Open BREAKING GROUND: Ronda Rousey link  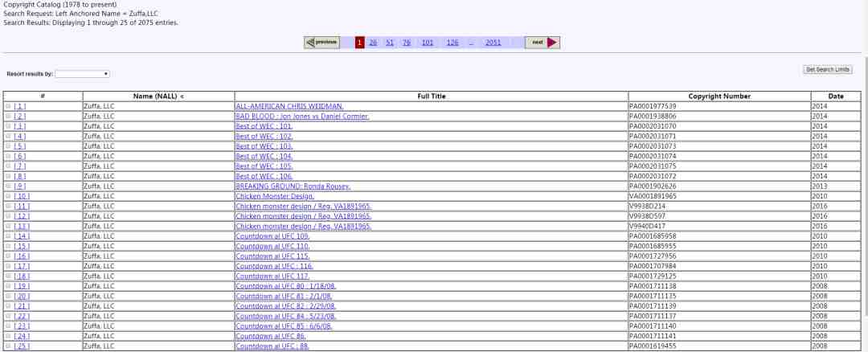pyautogui.click(x=293, y=186)
